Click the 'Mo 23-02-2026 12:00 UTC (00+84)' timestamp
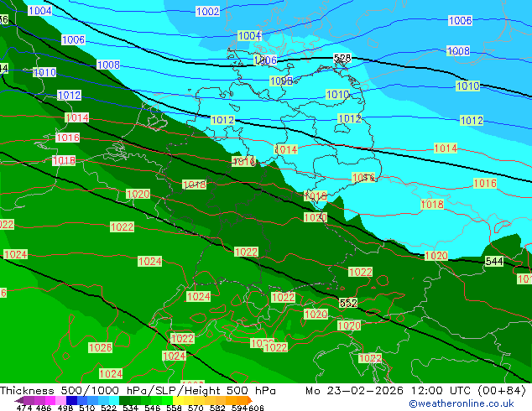 coord(415,391)
